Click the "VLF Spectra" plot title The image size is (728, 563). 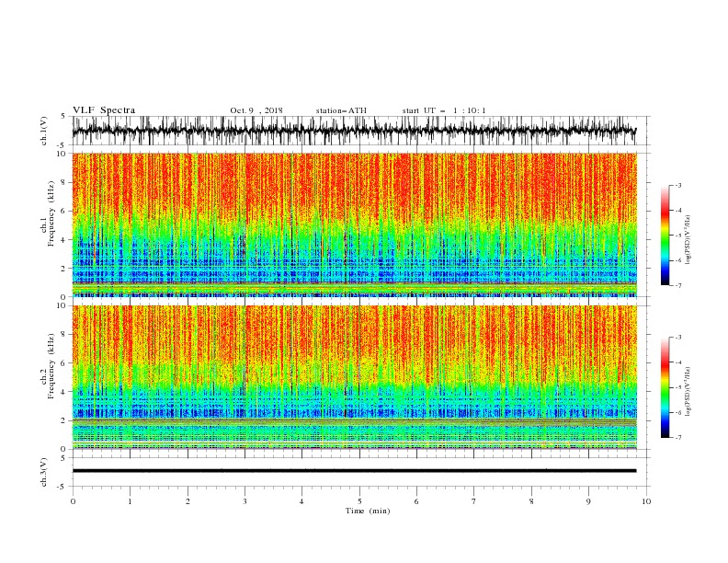(x=104, y=110)
